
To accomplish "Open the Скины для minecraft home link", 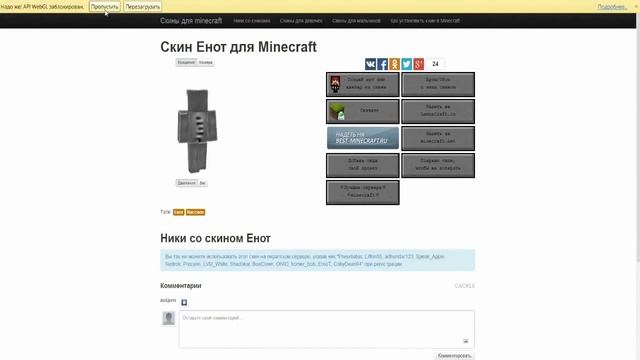I will [191, 20].
